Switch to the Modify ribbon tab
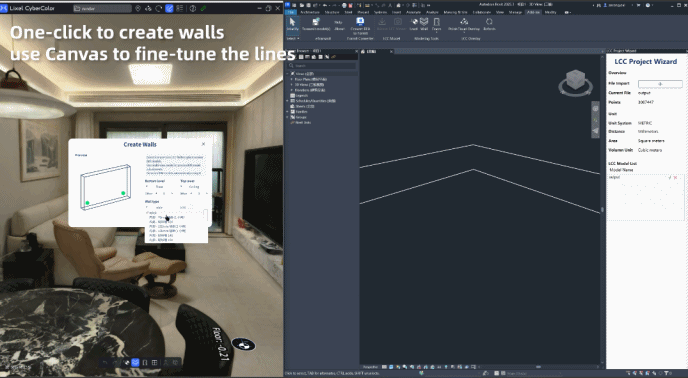Image resolution: width=688 pixels, height=378 pixels. point(550,12)
